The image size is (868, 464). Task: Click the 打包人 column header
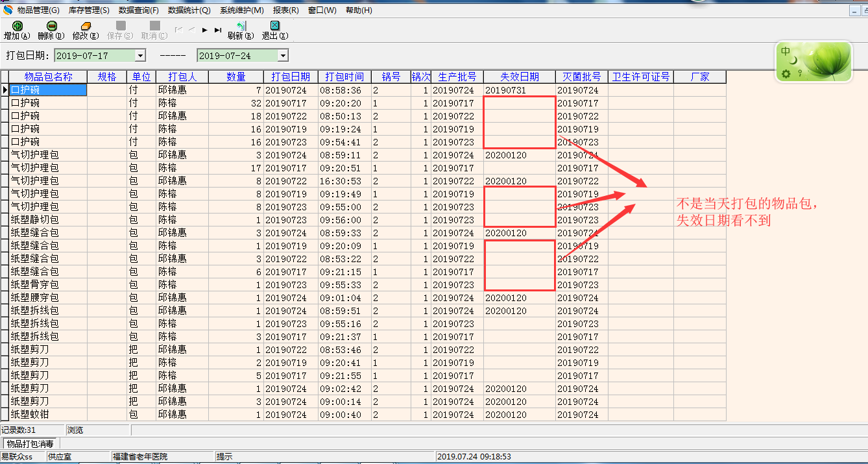pos(182,77)
